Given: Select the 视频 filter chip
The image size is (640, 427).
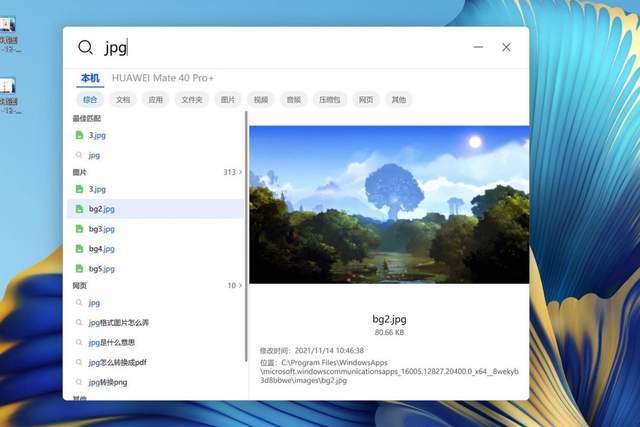Looking at the screenshot, I should tap(260, 100).
